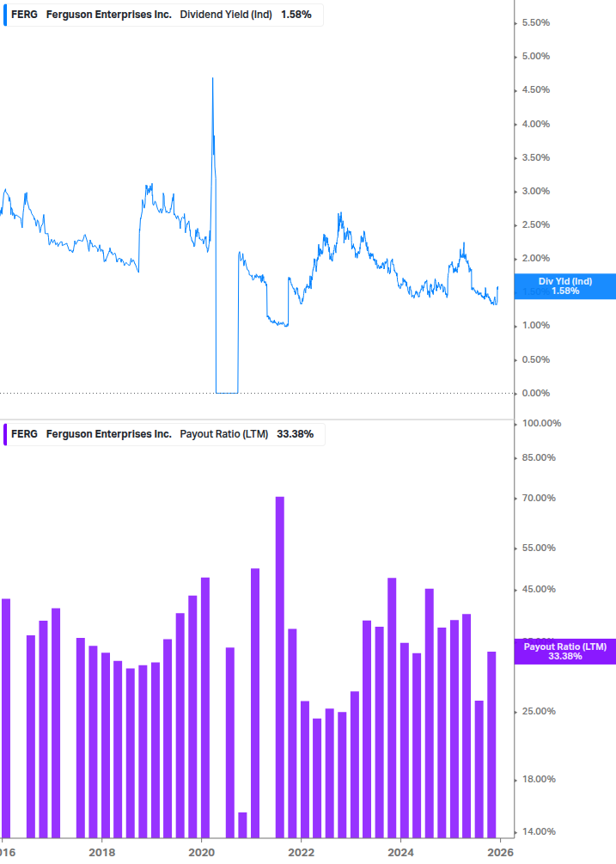This screenshot has height=864, width=616.
Task: Click the dividend yield spike peak in 2020
Action: pyautogui.click(x=213, y=80)
